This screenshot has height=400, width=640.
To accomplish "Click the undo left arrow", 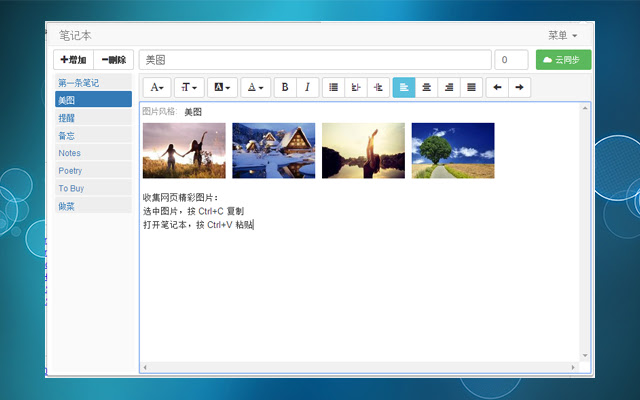I will tap(497, 87).
